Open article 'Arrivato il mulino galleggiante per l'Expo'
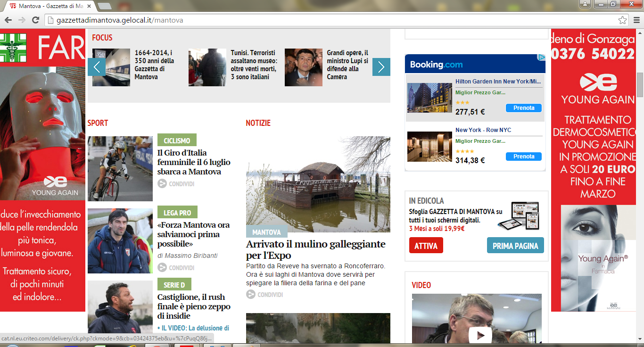 tap(315, 250)
